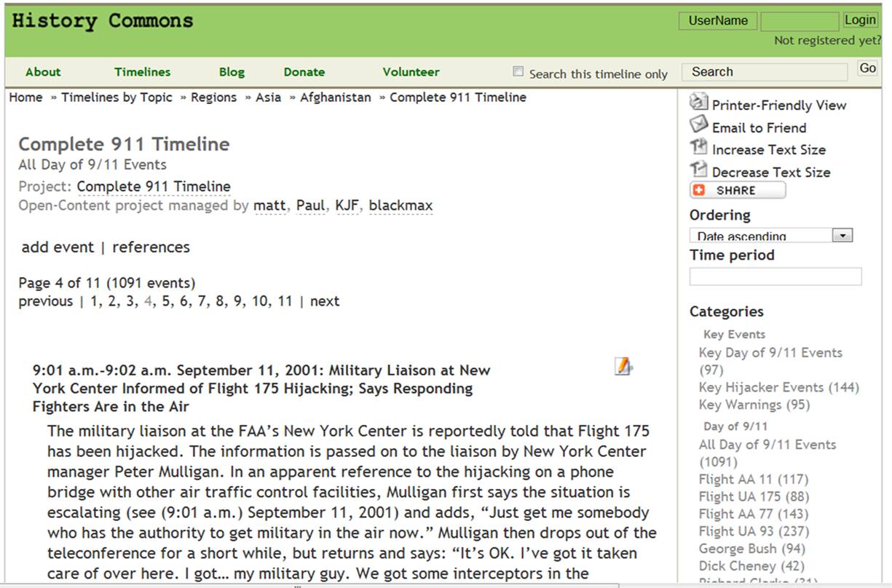This screenshot has height=588, width=892.
Task: Go to page 5 of events
Action: pyautogui.click(x=166, y=301)
